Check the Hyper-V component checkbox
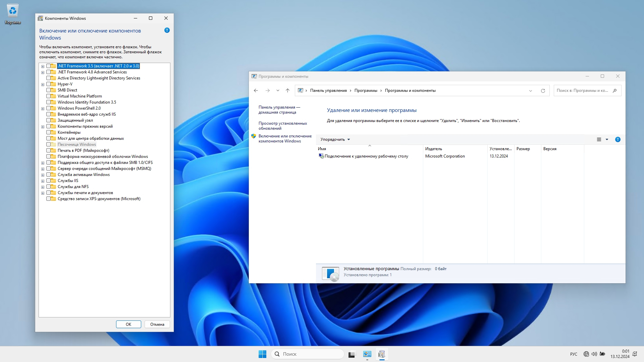Screen dimensions: 644x362 pyautogui.click(x=49, y=84)
